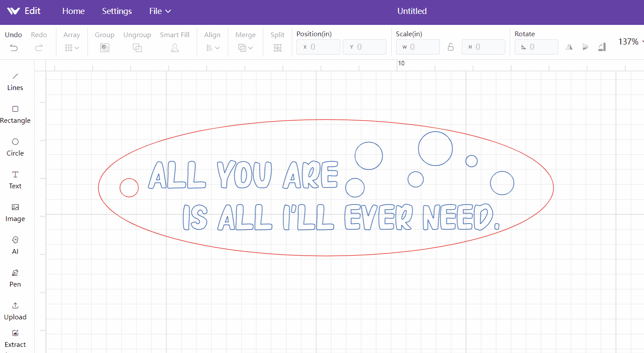Toggle the aspect ratio lock in Scale
This screenshot has height=353, width=644.
pos(451,47)
